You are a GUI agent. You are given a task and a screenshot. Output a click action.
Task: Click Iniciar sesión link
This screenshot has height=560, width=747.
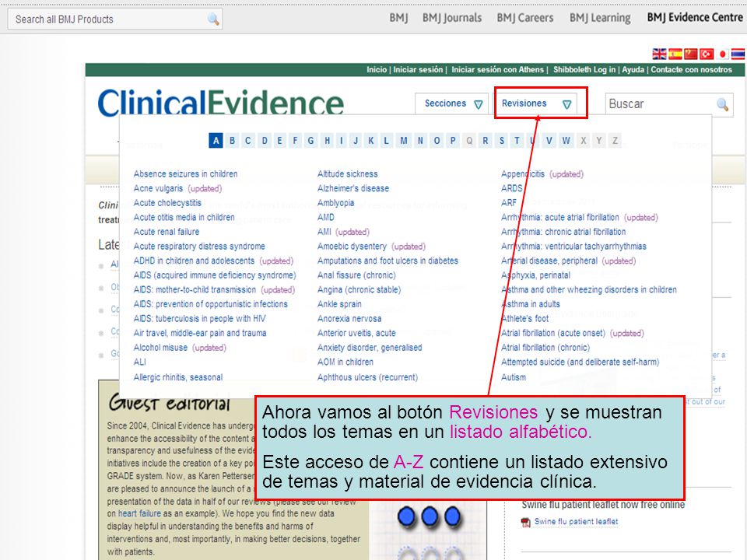pyautogui.click(x=418, y=69)
